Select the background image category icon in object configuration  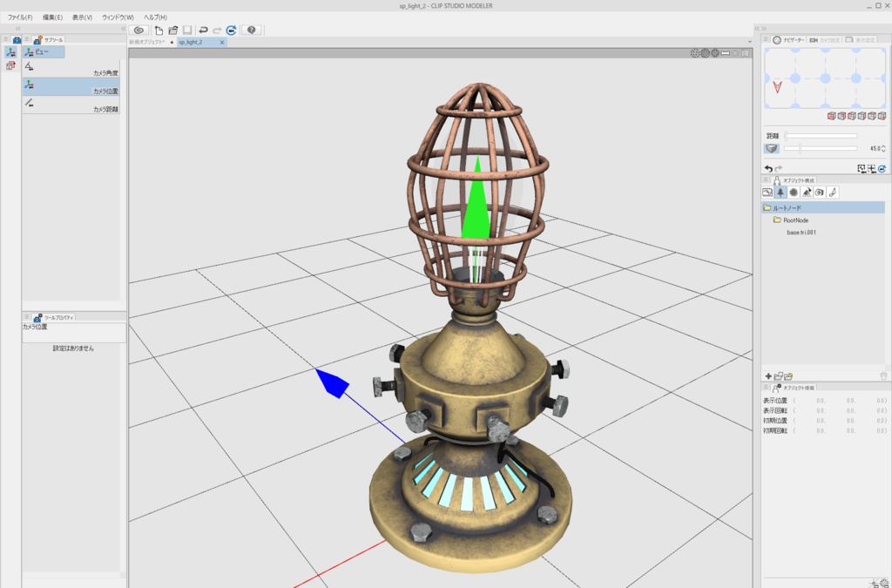tap(767, 193)
